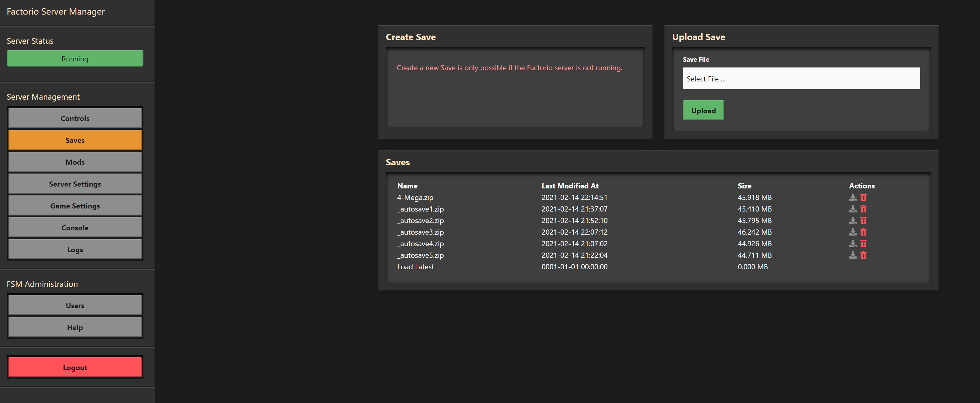View the Logs page
This screenshot has height=403, width=980.
[x=75, y=250]
